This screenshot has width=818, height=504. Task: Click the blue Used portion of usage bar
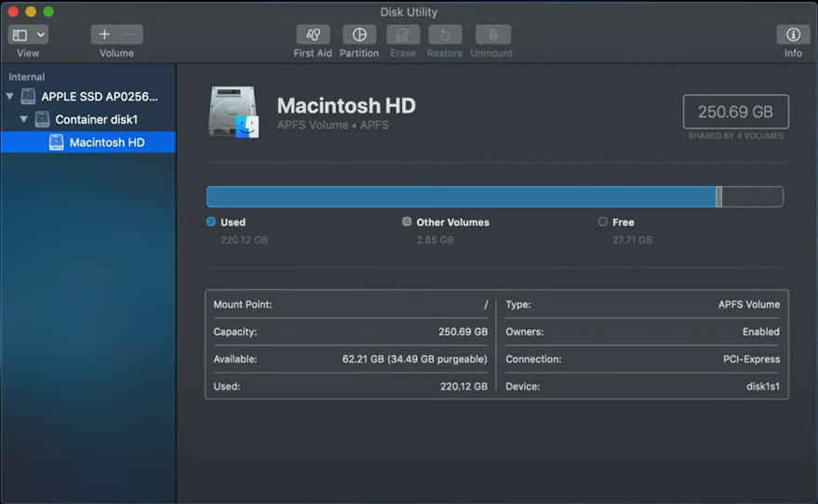tap(462, 197)
